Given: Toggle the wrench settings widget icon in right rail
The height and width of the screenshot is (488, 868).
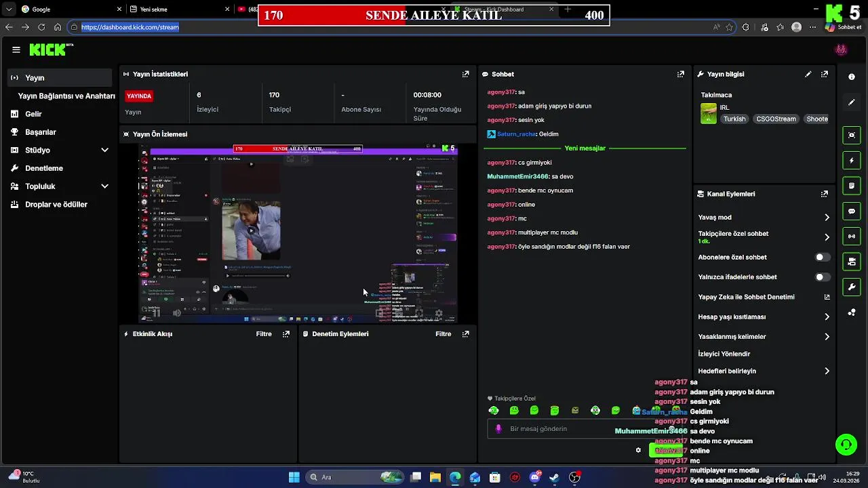Looking at the screenshot, I should [x=852, y=287].
